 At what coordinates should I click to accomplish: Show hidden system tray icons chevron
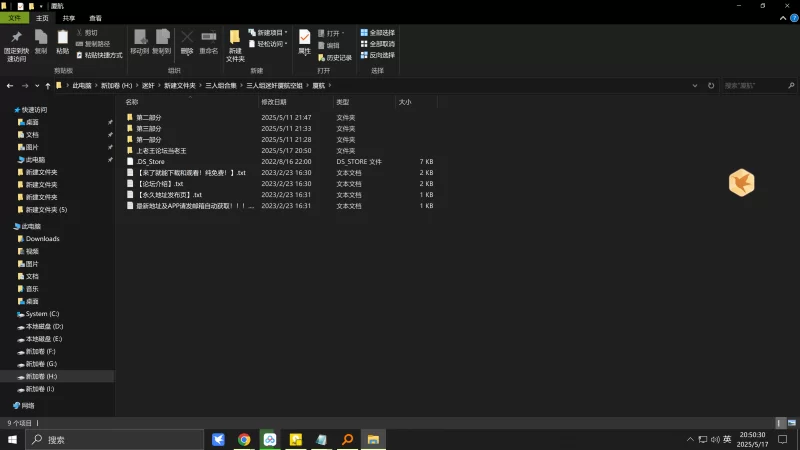(690, 439)
